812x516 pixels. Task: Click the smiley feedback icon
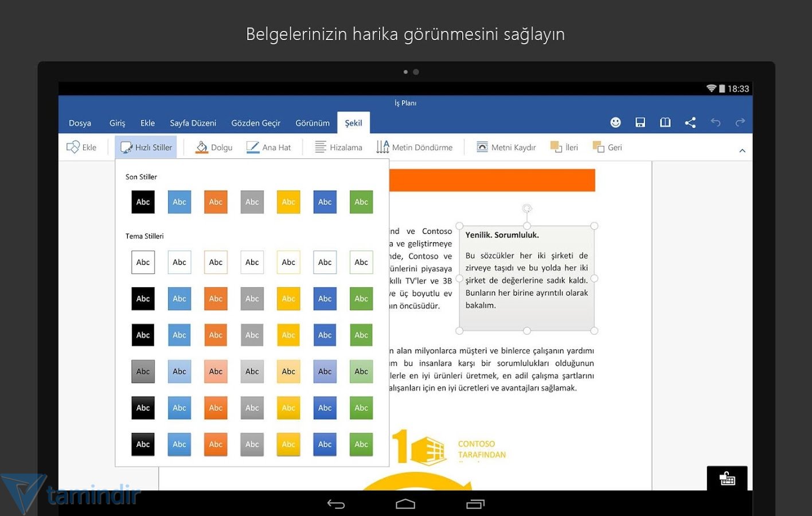615,122
